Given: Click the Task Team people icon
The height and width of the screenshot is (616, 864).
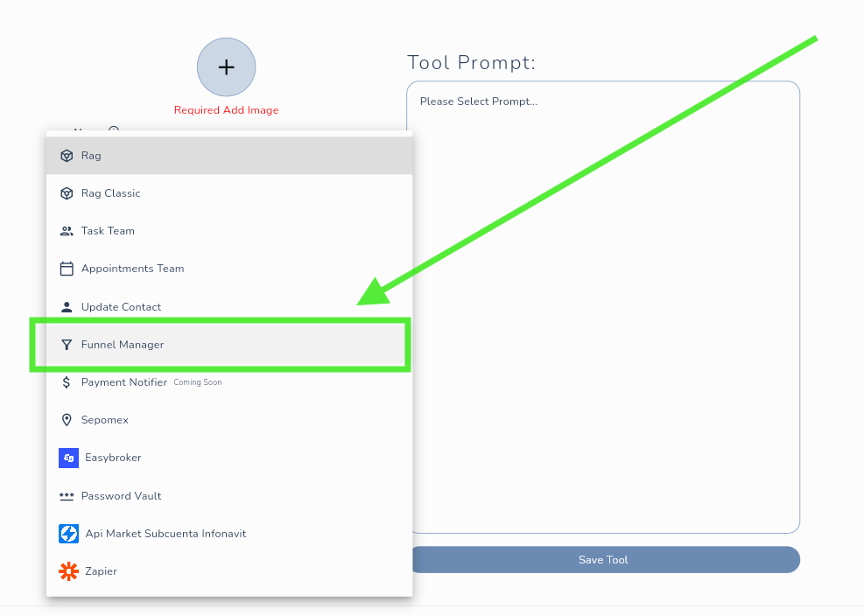Looking at the screenshot, I should pyautogui.click(x=67, y=231).
